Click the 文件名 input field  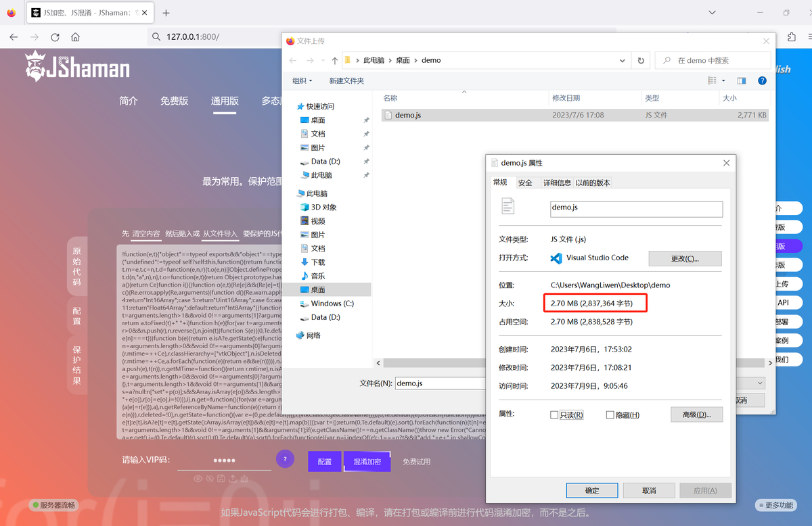click(x=440, y=383)
